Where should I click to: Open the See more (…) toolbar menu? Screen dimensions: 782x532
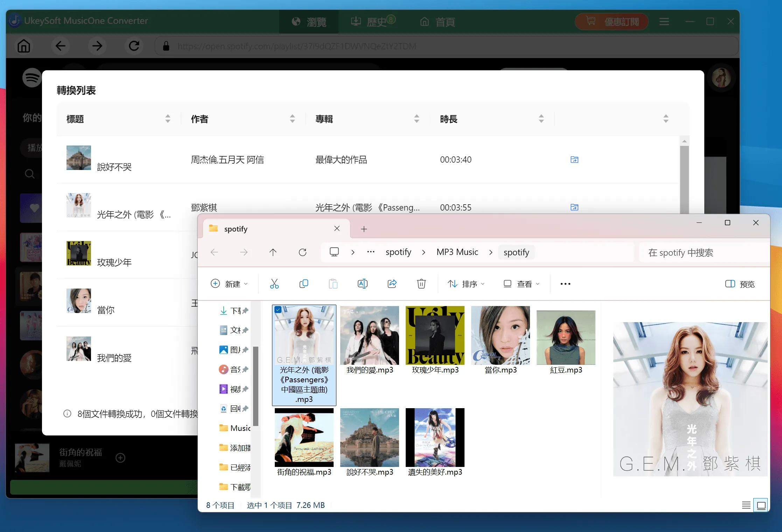tap(565, 284)
